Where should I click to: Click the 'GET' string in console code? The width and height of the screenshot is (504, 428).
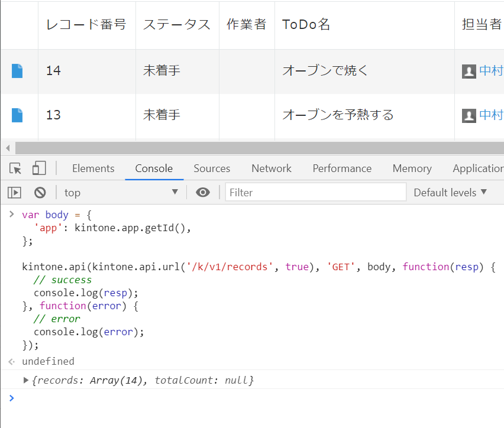pyautogui.click(x=340, y=267)
